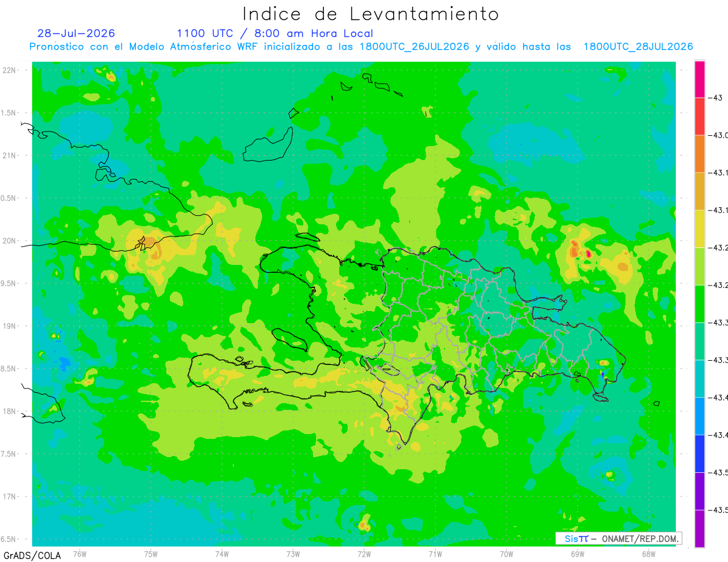Click the 'Pronóstico con el Modelo Atmósferico WRF' line

pos(361,47)
